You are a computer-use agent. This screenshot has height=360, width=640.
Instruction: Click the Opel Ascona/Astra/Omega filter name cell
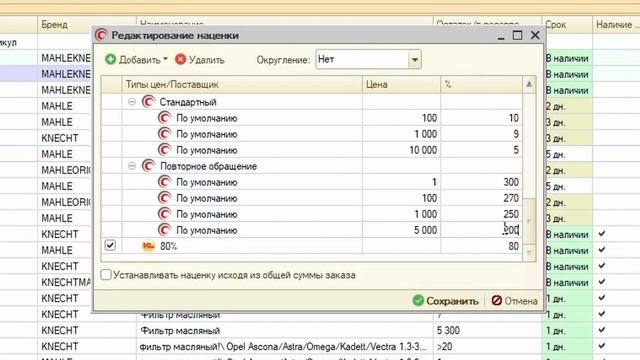284,347
